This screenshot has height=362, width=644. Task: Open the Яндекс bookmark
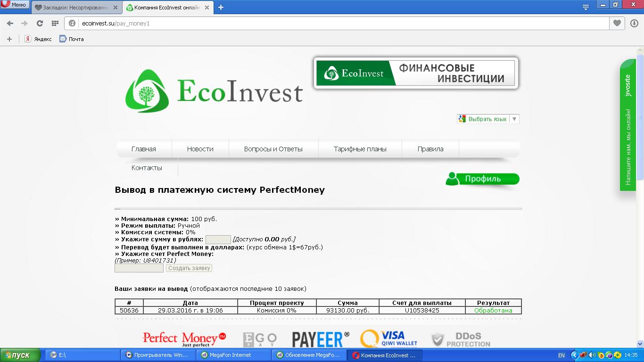pos(38,39)
